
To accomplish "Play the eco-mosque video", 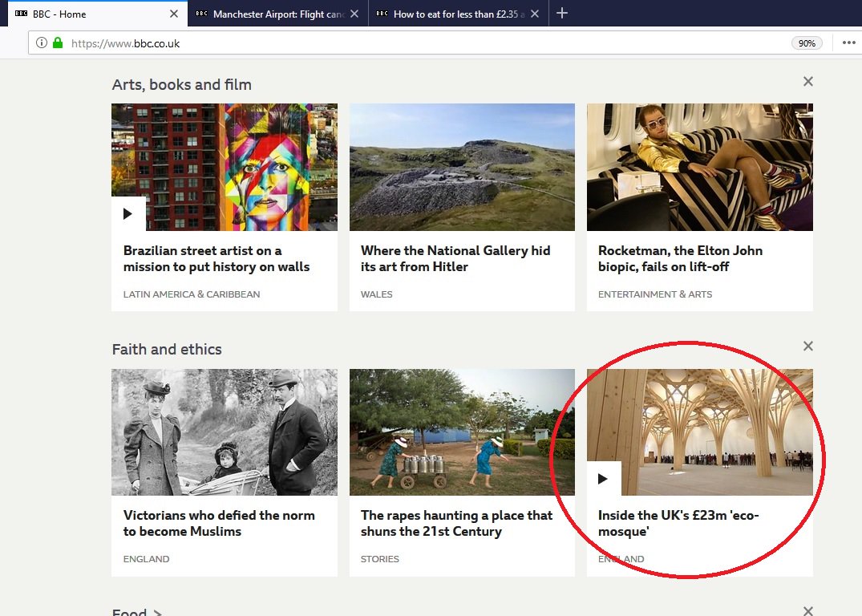I will pyautogui.click(x=603, y=479).
